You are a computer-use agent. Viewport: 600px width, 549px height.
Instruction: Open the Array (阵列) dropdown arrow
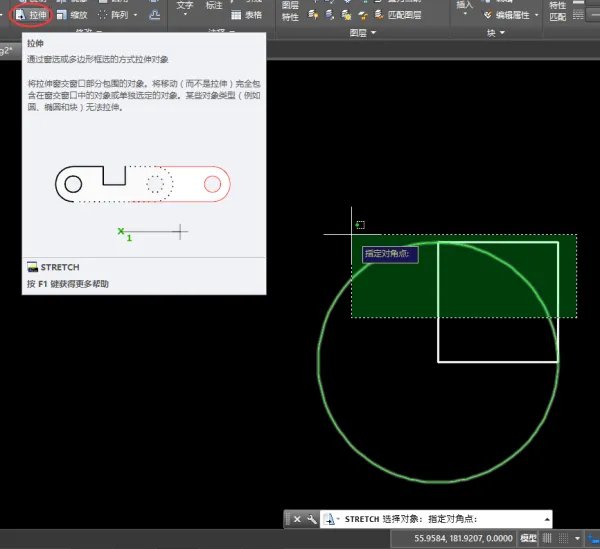(x=133, y=16)
